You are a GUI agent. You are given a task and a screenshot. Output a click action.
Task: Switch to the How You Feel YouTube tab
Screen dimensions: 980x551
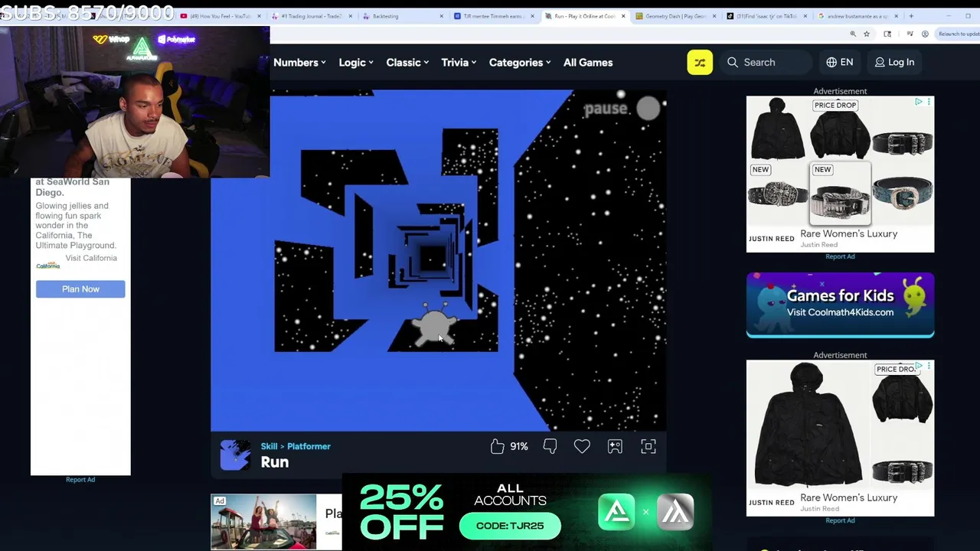(220, 16)
